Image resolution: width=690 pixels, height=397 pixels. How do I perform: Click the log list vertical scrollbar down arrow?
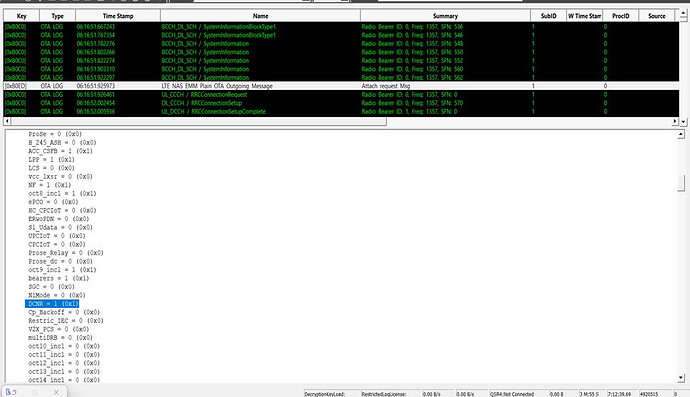[x=683, y=121]
